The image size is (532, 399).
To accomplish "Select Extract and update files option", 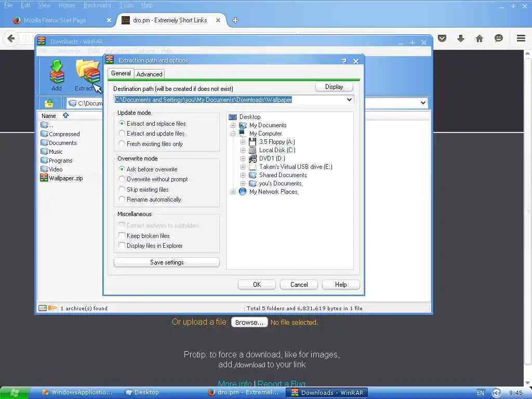I will 122,134.
